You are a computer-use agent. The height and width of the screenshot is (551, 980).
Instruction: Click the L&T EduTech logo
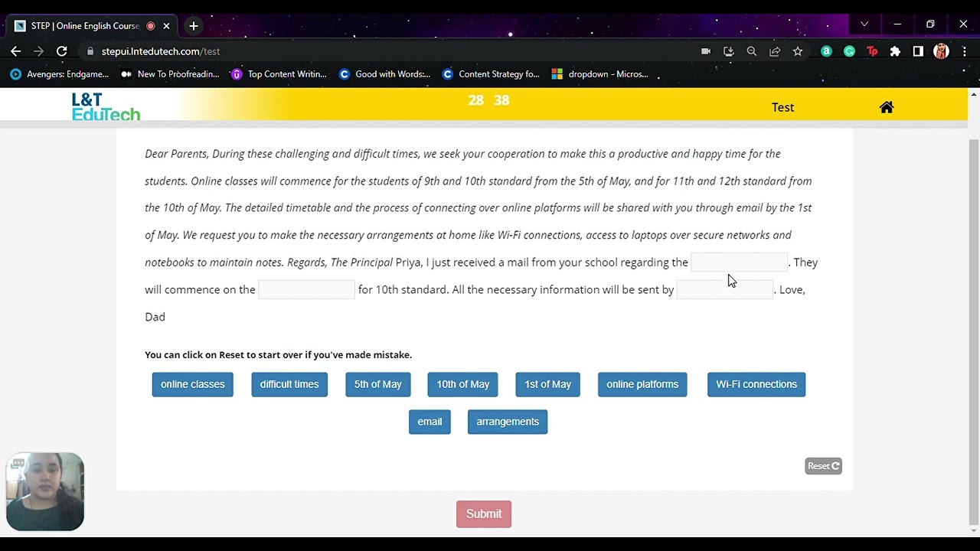(x=106, y=106)
